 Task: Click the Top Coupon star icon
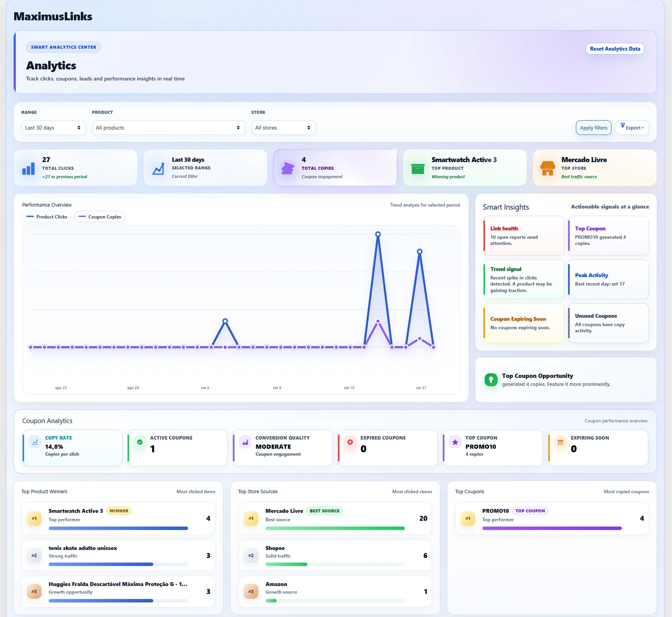455,442
